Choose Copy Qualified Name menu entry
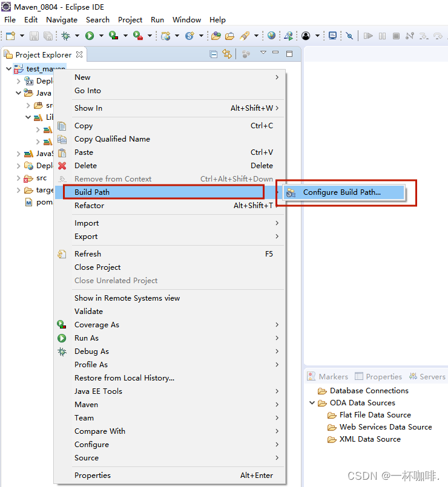This screenshot has width=448, height=487. (x=170, y=139)
